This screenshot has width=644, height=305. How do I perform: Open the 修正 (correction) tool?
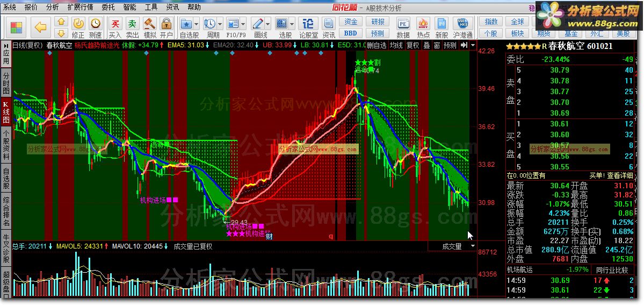coord(78,27)
